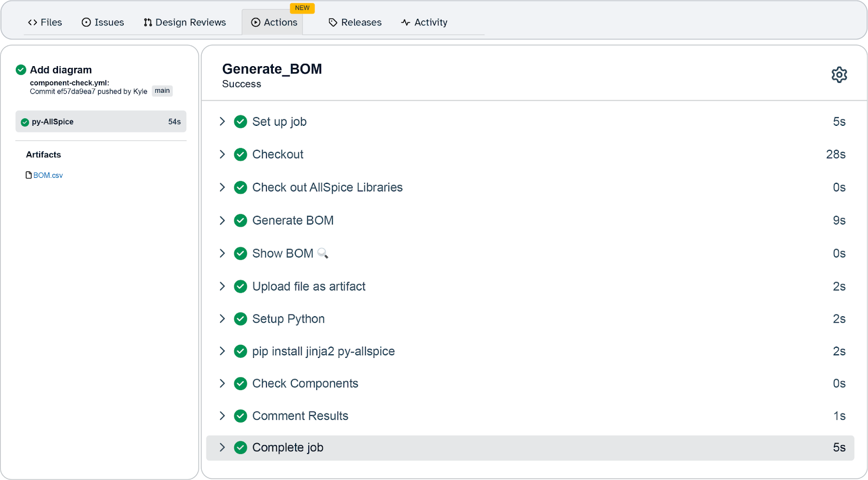
Task: Expand the Set up job step
Action: (x=222, y=121)
